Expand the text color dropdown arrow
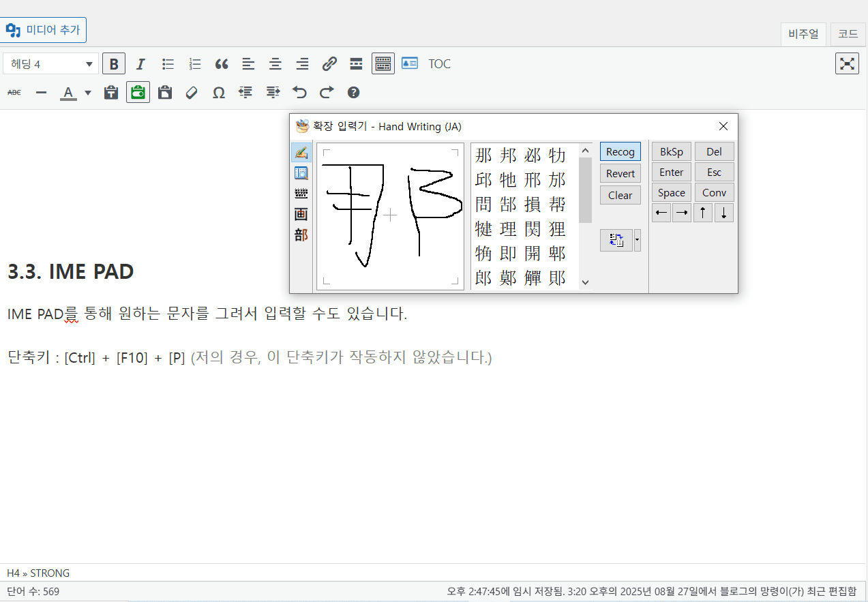The height and width of the screenshot is (602, 868). click(88, 93)
